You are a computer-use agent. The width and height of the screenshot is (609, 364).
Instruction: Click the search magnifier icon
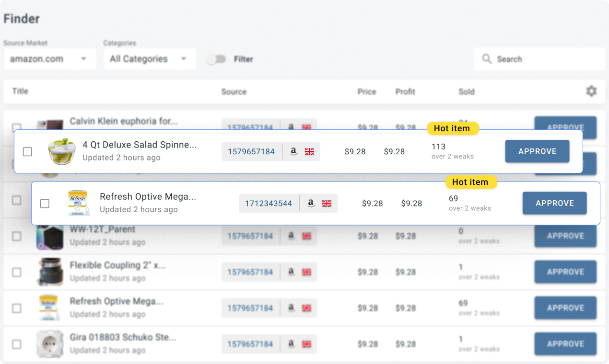487,59
